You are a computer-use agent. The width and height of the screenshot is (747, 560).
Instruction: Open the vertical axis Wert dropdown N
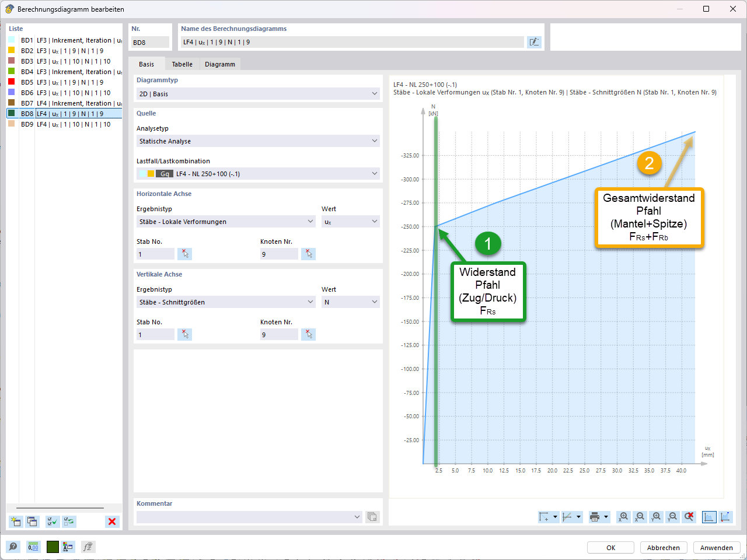click(351, 302)
